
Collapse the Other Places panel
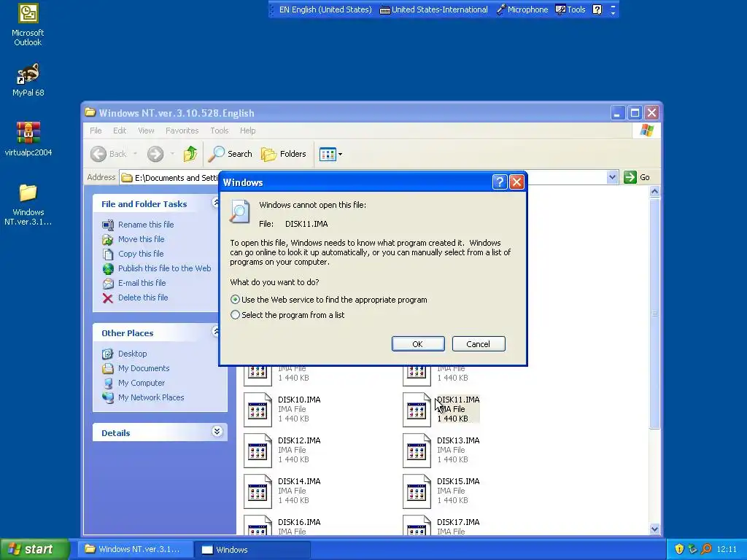click(216, 332)
